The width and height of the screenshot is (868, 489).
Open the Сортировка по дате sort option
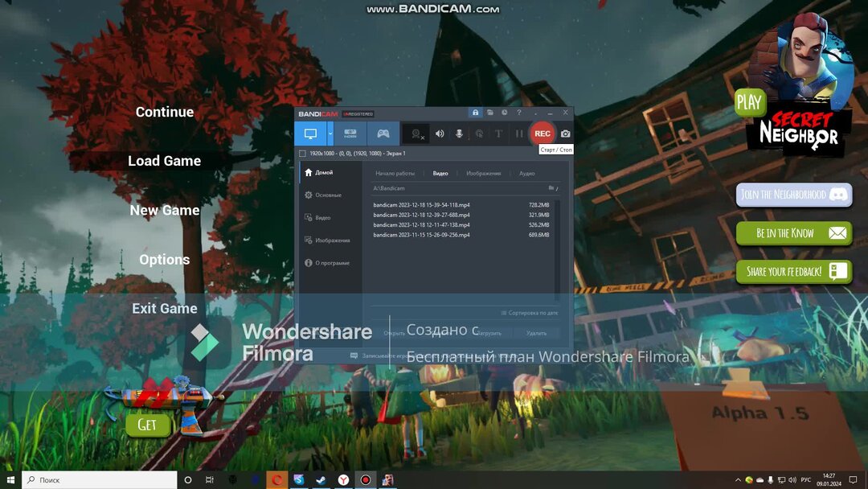coord(530,313)
